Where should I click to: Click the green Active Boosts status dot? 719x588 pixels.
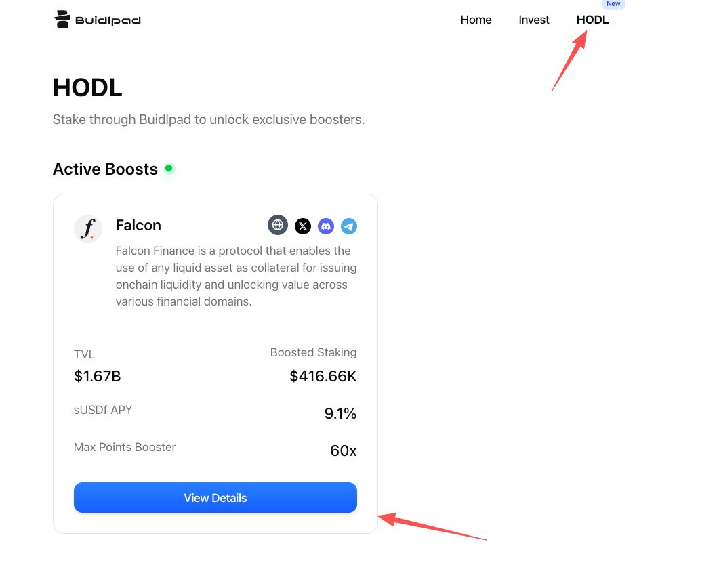(169, 168)
